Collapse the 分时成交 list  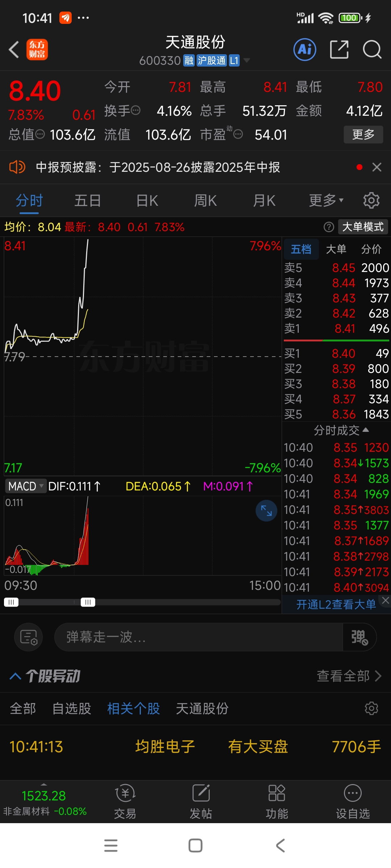click(x=341, y=430)
